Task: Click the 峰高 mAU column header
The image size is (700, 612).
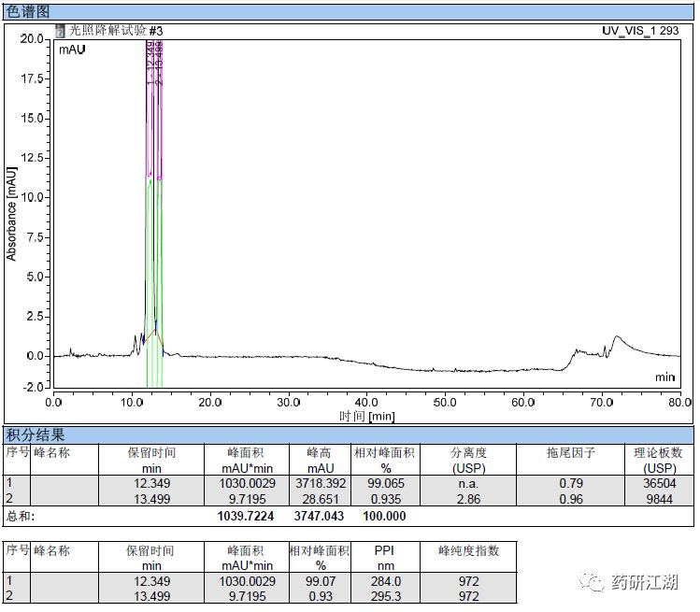Action: coord(320,460)
